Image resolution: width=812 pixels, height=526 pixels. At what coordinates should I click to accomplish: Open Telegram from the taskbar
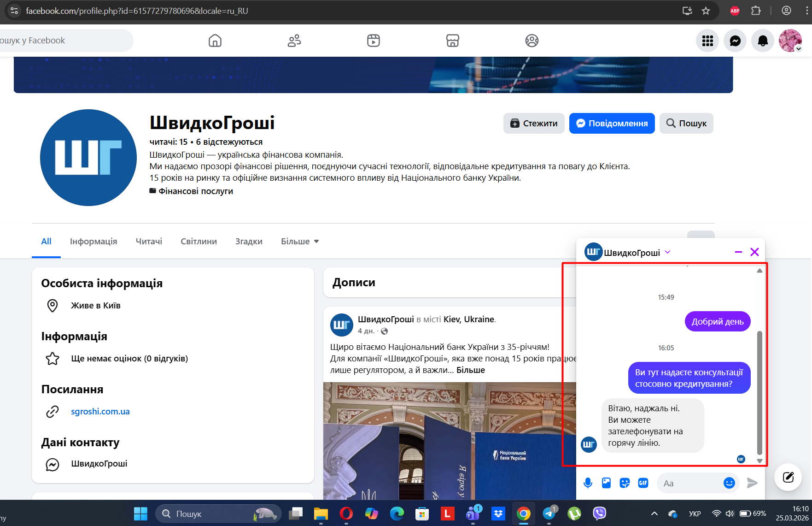pos(549,514)
